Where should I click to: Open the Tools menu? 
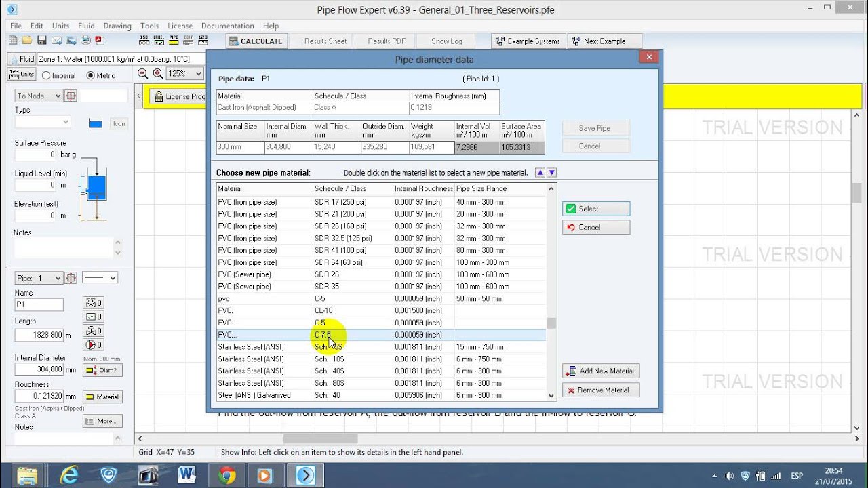pyautogui.click(x=149, y=26)
